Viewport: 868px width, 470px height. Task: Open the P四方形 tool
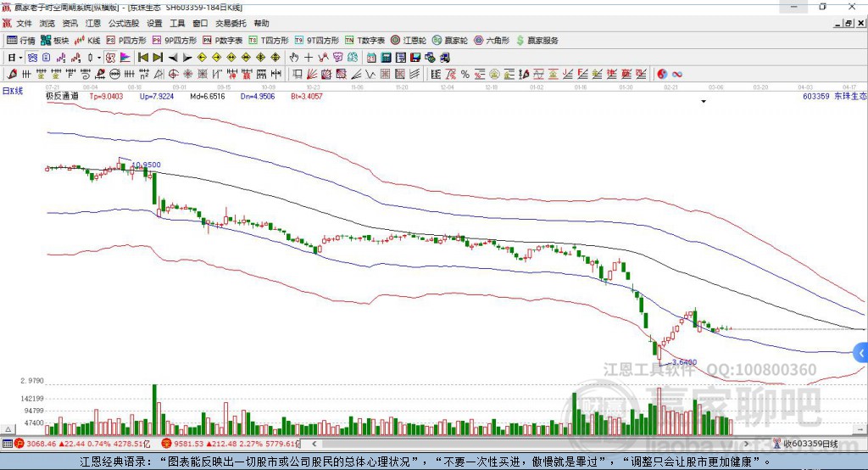[126, 41]
